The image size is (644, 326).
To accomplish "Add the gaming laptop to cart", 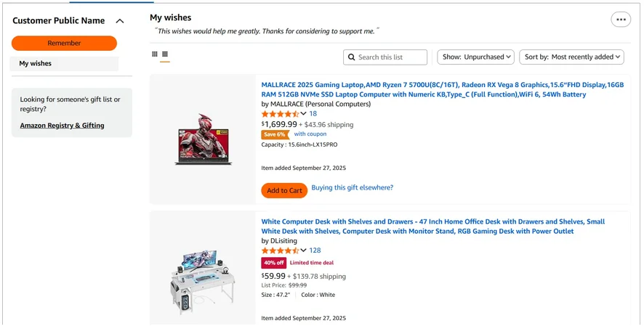I will (x=284, y=190).
